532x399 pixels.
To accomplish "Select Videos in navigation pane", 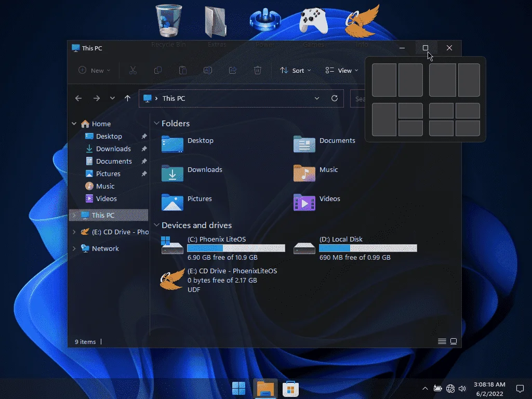I will (x=106, y=199).
